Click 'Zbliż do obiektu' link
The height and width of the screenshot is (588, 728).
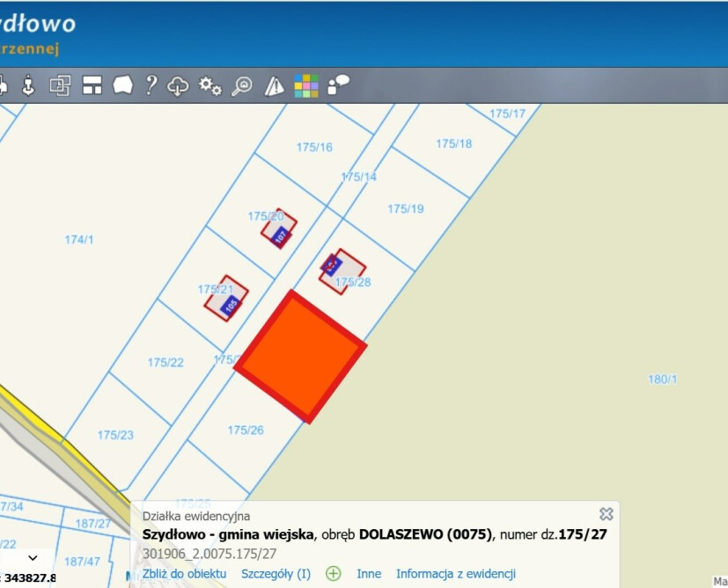[x=184, y=574]
